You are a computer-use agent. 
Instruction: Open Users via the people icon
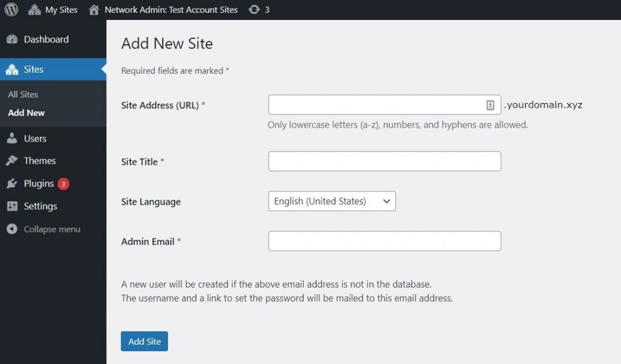[13, 138]
